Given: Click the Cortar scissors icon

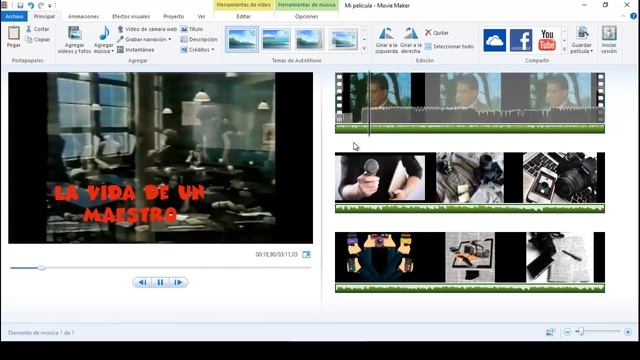Looking at the screenshot, I should [29, 29].
